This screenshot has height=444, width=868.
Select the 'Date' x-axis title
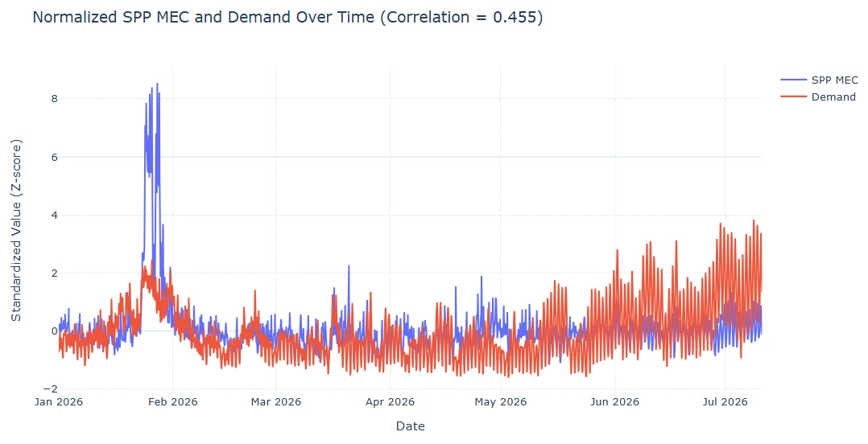coord(410,426)
